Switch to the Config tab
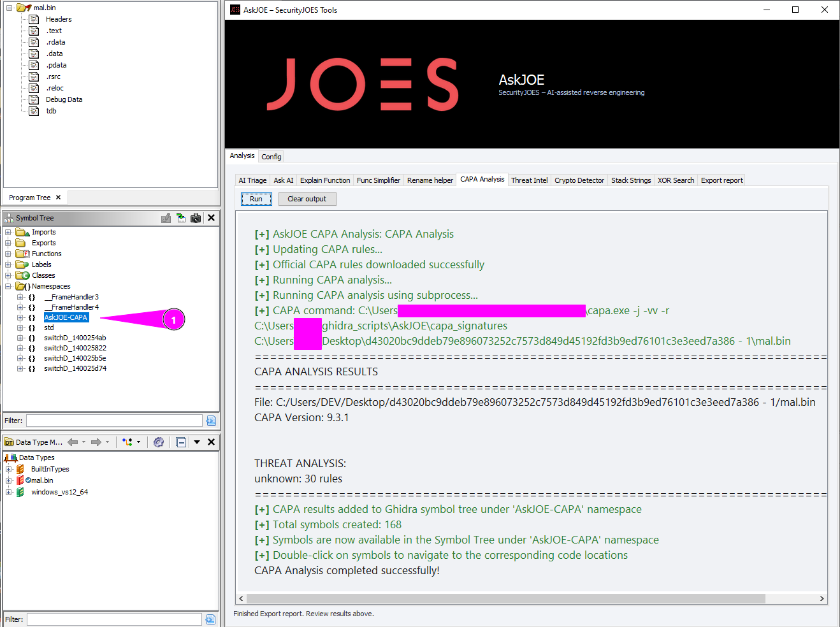The image size is (840, 627). coord(271,157)
